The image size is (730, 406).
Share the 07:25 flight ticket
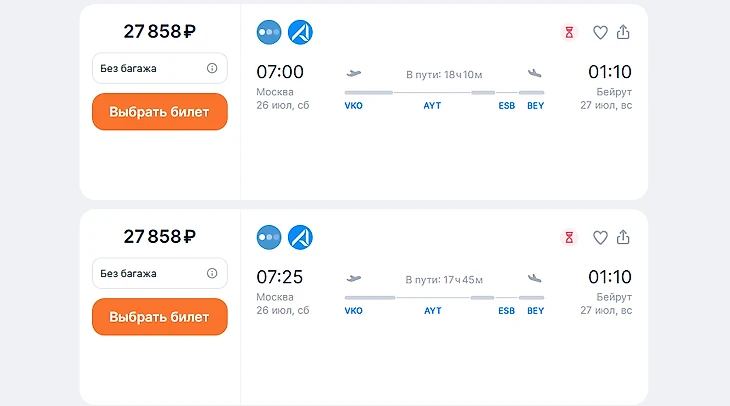click(623, 237)
